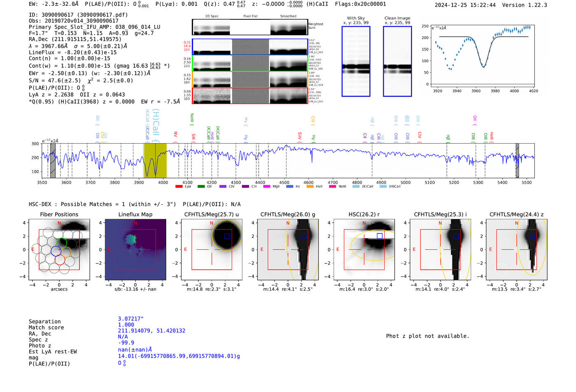Click the mag value 14.01 line

coord(179,356)
